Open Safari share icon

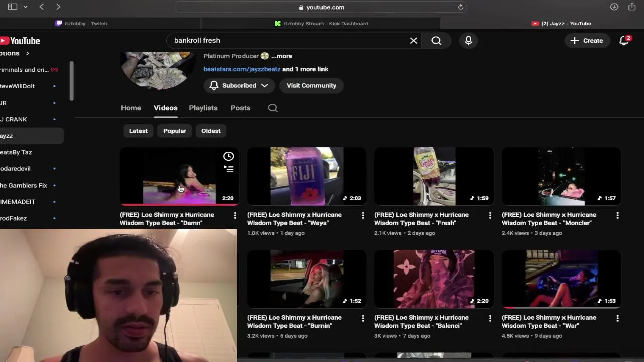(632, 7)
